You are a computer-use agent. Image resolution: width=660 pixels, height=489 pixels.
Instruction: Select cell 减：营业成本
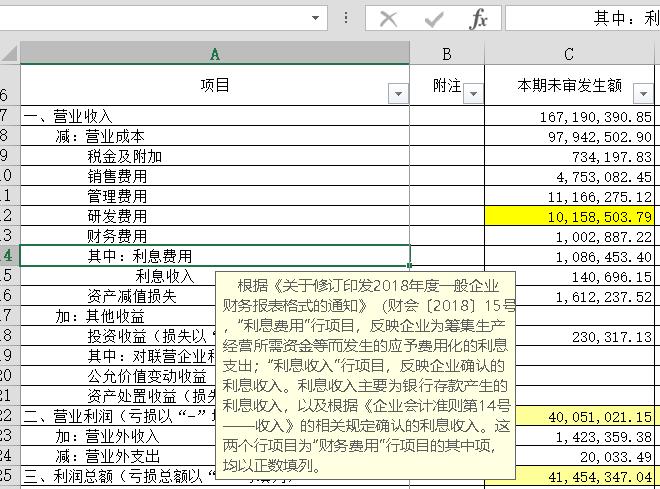click(215, 136)
